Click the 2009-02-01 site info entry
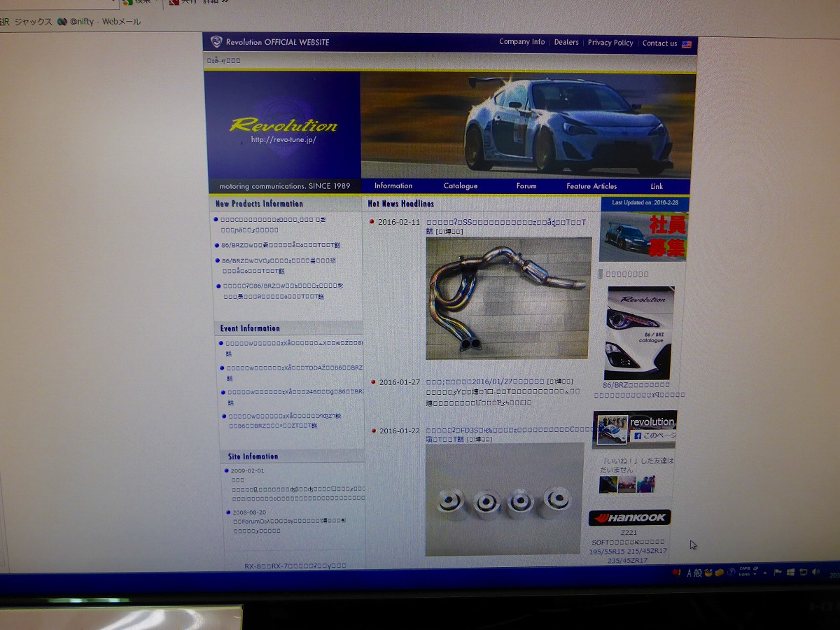This screenshot has height=630, width=840. click(248, 470)
